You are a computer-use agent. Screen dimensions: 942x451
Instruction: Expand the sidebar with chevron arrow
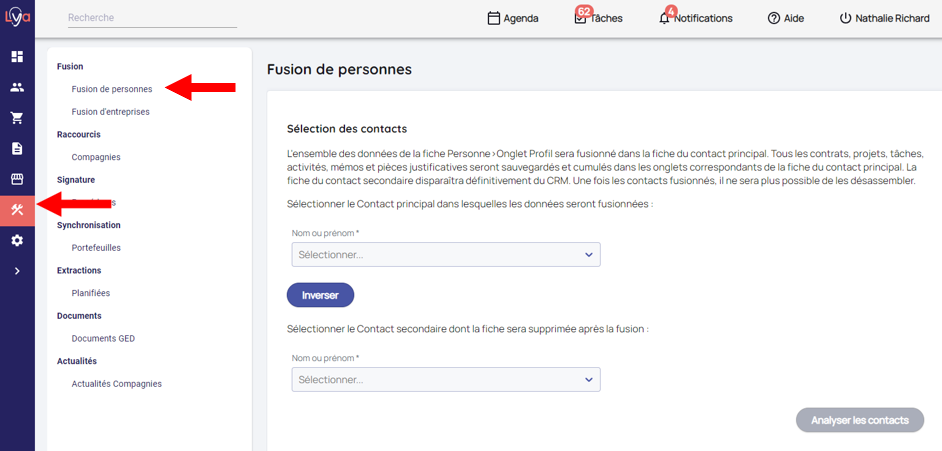pyautogui.click(x=17, y=271)
